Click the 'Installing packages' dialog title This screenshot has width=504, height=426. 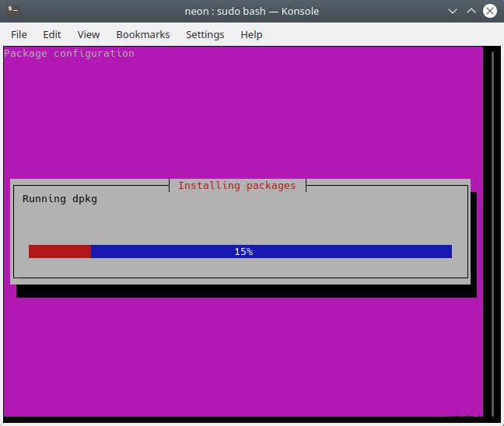[237, 185]
